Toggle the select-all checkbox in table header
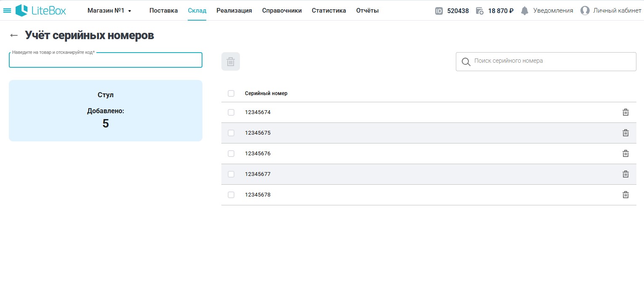644x287 pixels. tap(231, 93)
